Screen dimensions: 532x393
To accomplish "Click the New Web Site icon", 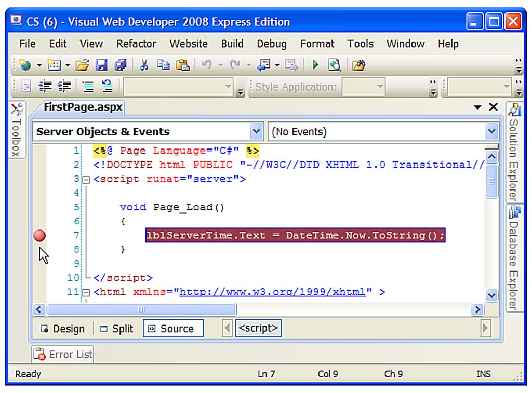I will [25, 64].
